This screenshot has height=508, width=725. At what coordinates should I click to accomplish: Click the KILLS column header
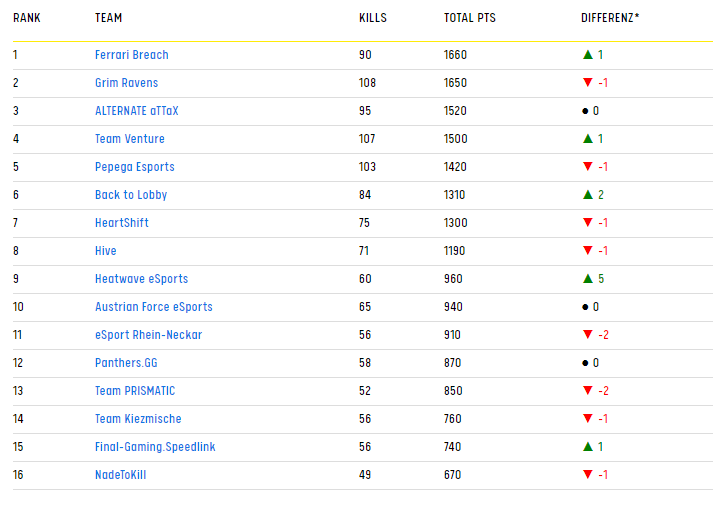pyautogui.click(x=373, y=18)
